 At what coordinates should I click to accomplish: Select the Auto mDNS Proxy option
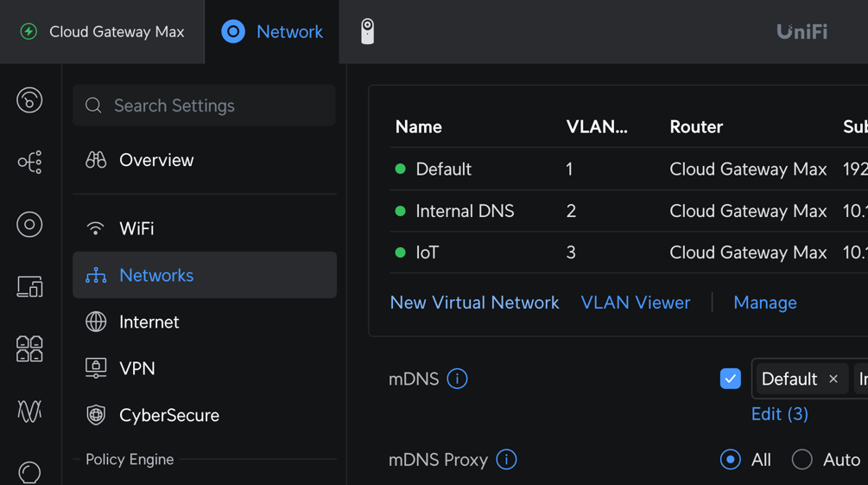802,460
